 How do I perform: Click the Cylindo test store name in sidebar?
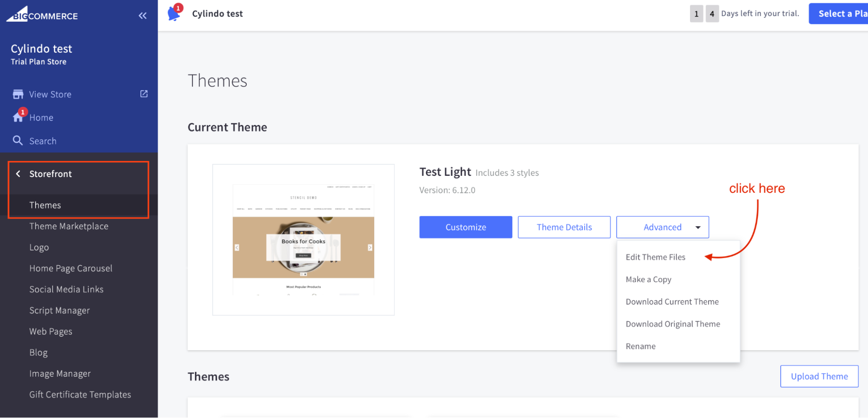point(41,49)
